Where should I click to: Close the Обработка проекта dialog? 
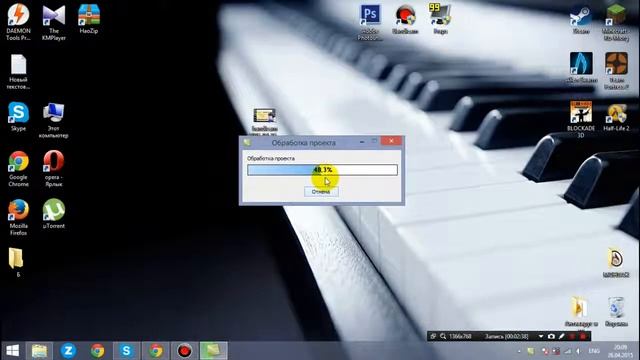(391, 141)
